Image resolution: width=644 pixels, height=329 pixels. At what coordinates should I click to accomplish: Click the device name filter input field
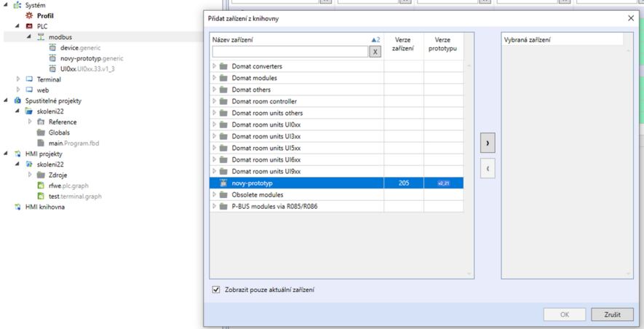click(289, 52)
